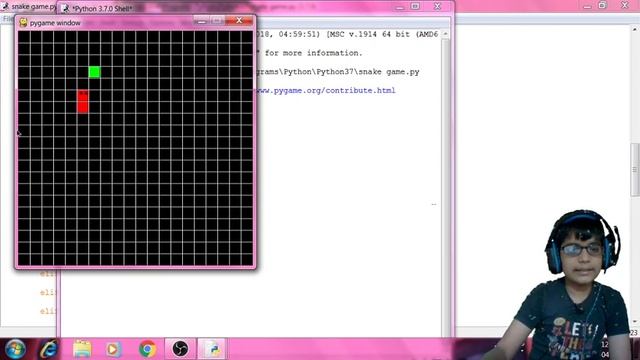Viewport: 640px width, 360px height.
Task: Select the Python IDLE taskbar icon
Action: pyautogui.click(x=213, y=349)
